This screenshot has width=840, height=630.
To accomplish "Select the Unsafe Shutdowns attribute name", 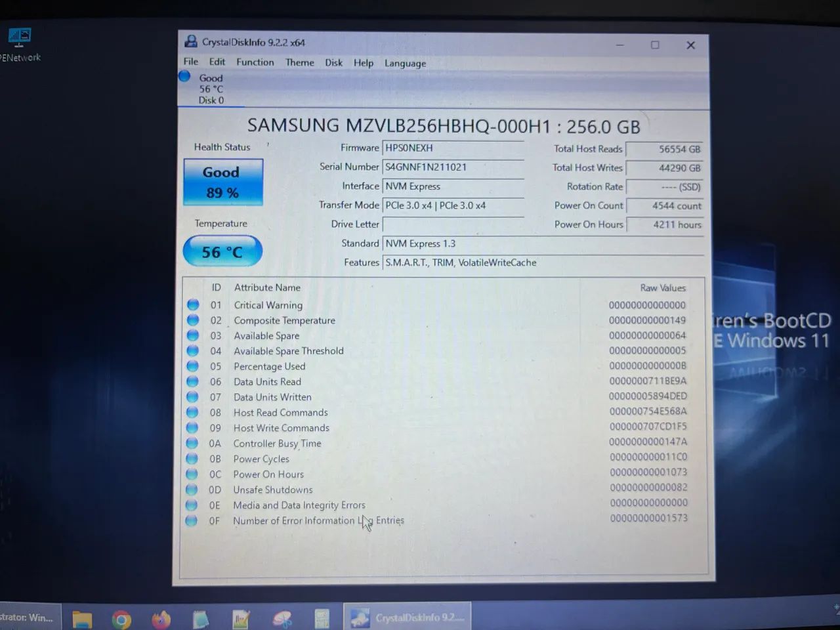I will tap(273, 490).
